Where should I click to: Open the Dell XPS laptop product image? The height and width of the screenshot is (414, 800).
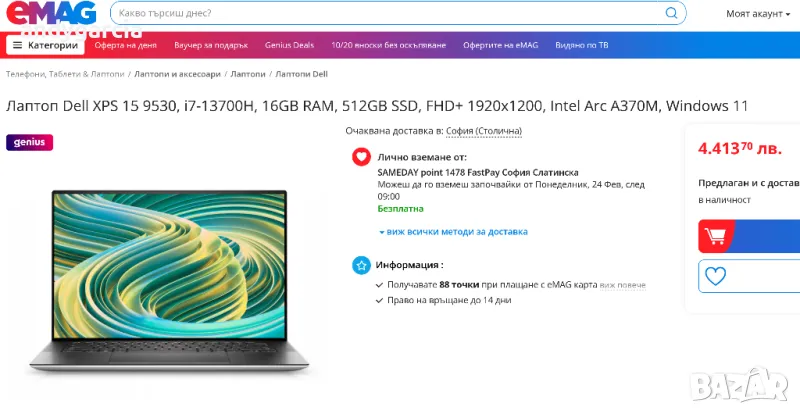point(169,281)
